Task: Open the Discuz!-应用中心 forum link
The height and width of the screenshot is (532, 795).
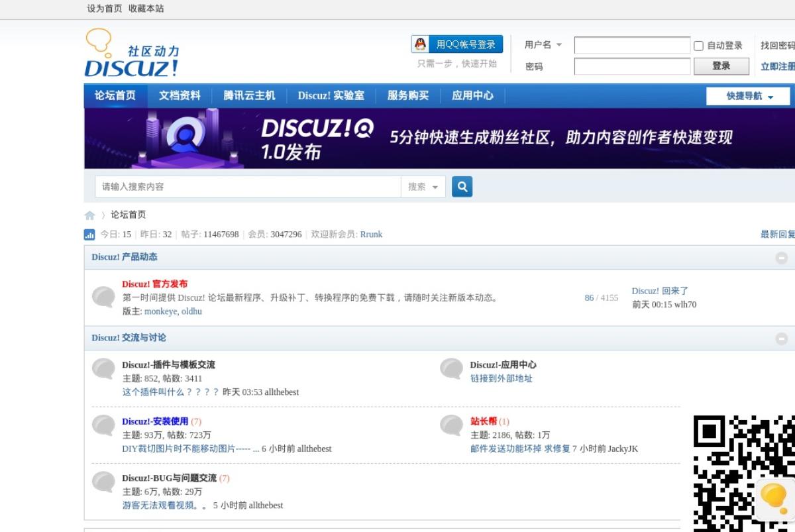Action: pos(503,365)
